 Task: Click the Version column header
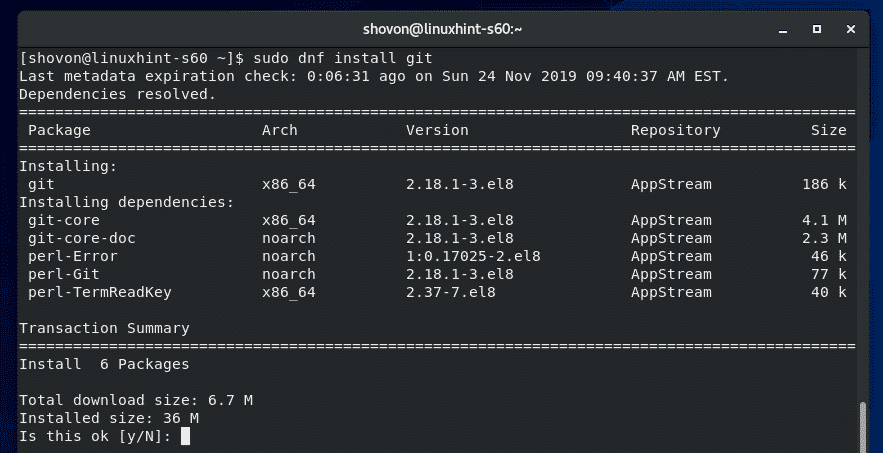(x=436, y=130)
